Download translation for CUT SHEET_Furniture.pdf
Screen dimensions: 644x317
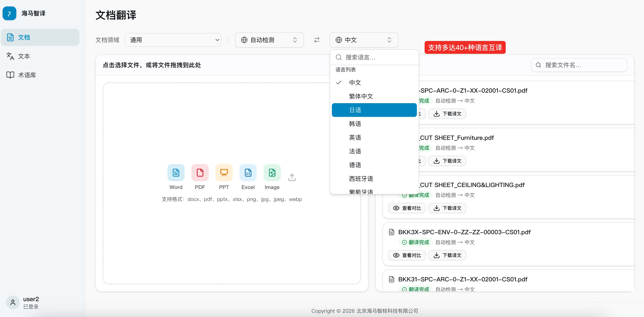(x=447, y=161)
